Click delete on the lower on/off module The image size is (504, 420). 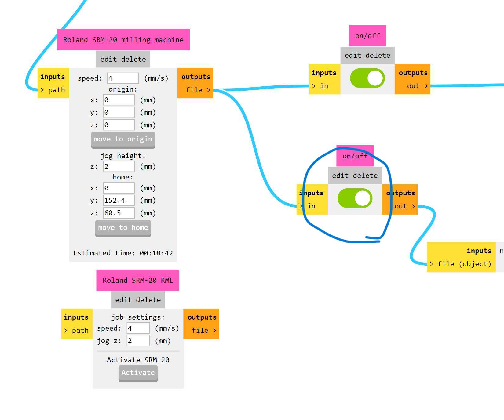[365, 176]
